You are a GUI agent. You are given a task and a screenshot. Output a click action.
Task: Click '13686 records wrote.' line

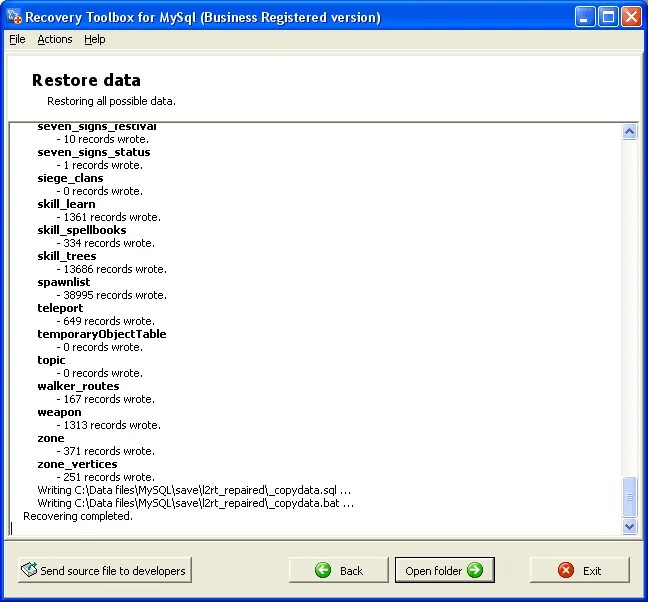click(x=112, y=269)
